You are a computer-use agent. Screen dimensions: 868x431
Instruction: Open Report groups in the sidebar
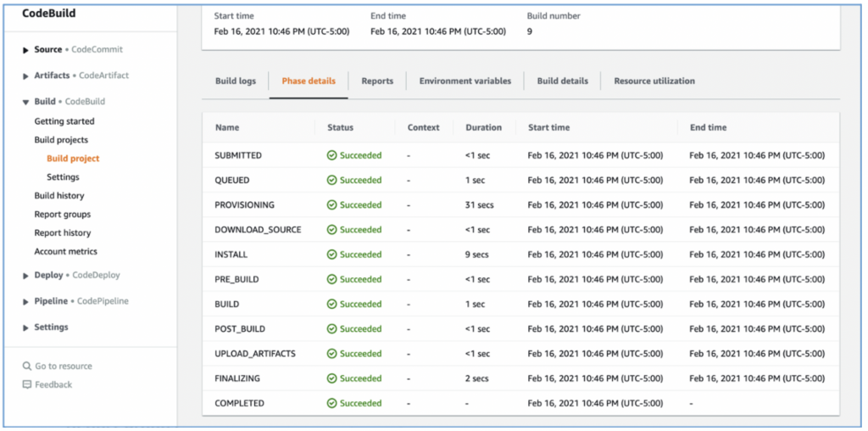(x=63, y=215)
